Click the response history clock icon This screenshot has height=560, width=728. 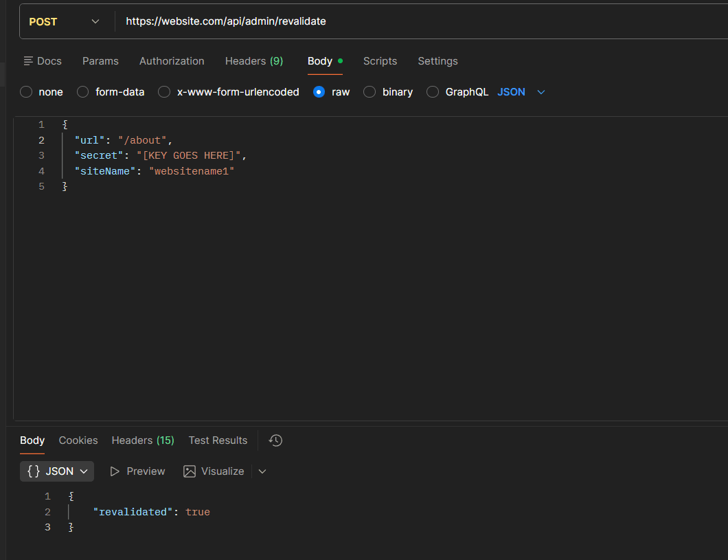[275, 440]
